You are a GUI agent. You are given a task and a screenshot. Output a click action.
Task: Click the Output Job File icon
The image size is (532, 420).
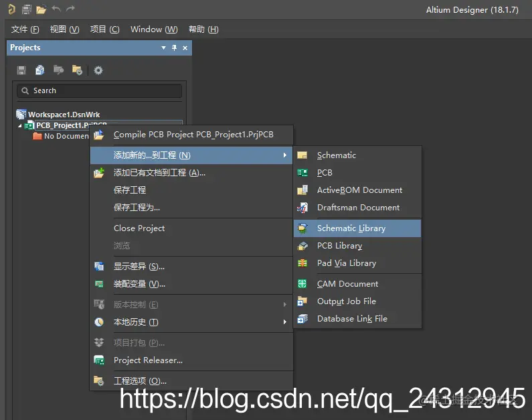coord(302,301)
